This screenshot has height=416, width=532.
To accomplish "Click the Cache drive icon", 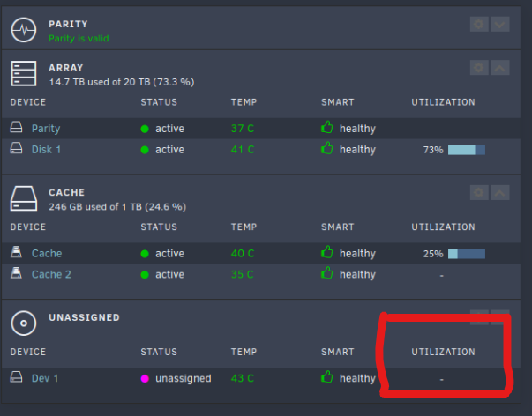I will 24,198.
